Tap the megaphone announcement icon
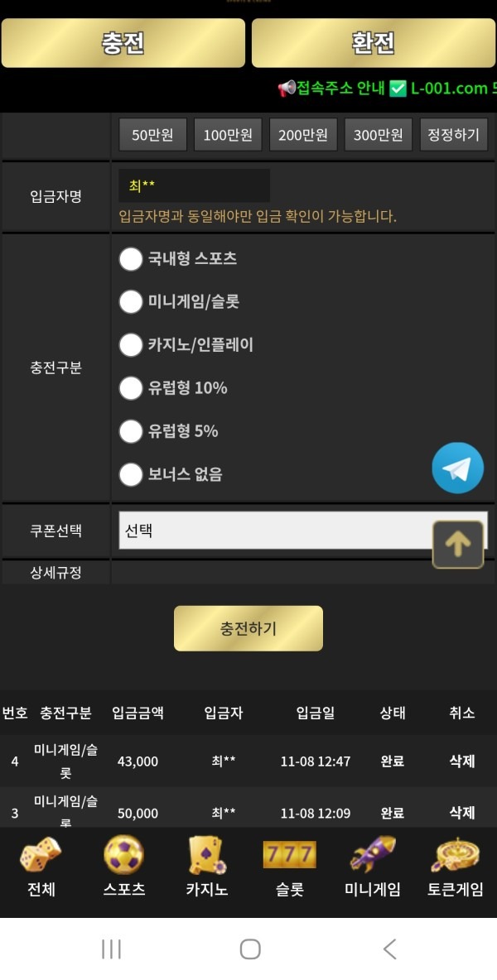This screenshot has height=980, width=497. pos(287,86)
